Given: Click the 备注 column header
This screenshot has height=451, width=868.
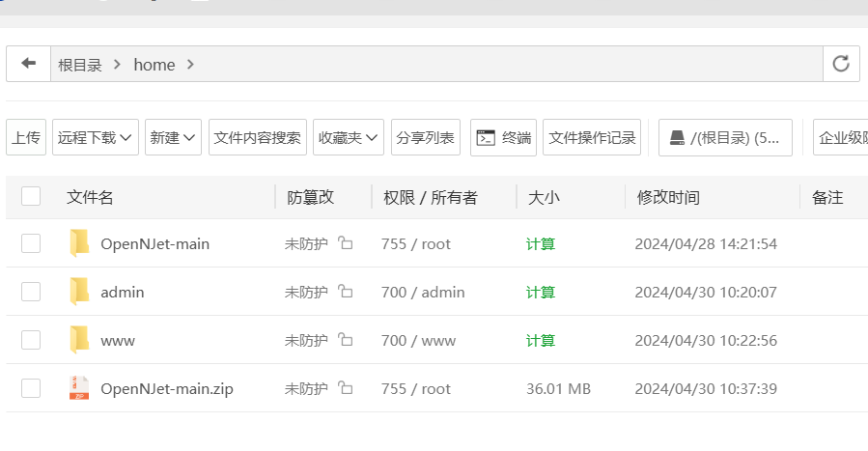Looking at the screenshot, I should (827, 197).
